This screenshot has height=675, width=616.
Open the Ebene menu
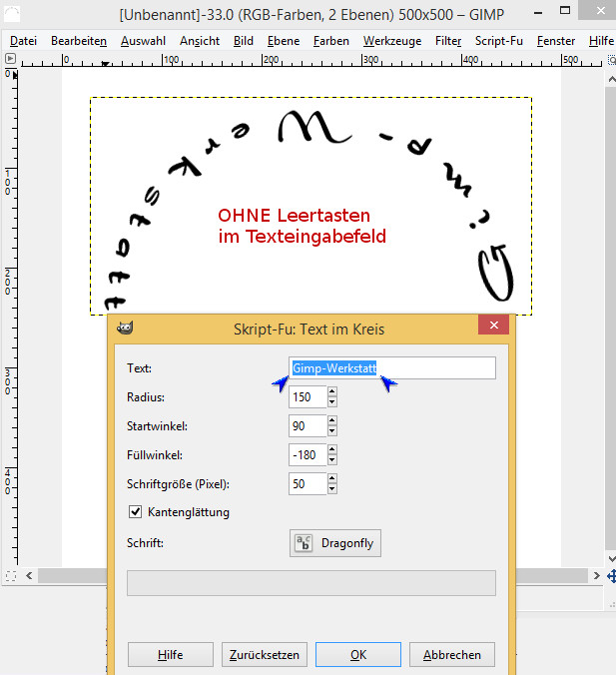(284, 41)
